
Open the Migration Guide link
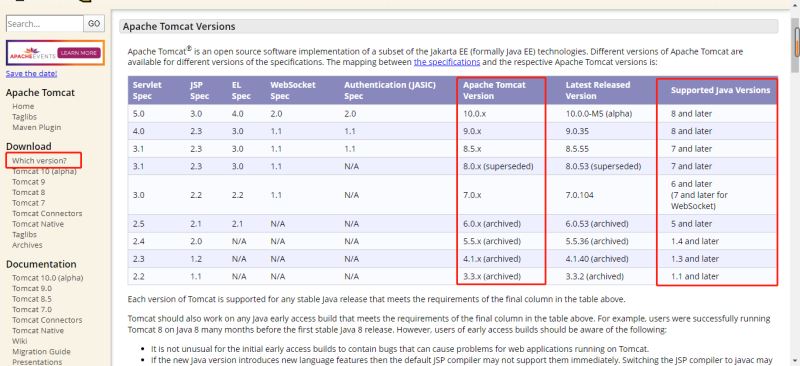coord(41,352)
